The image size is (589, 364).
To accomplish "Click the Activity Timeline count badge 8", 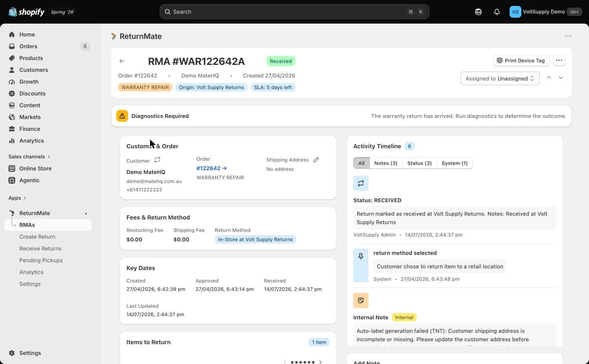I will (x=409, y=146).
